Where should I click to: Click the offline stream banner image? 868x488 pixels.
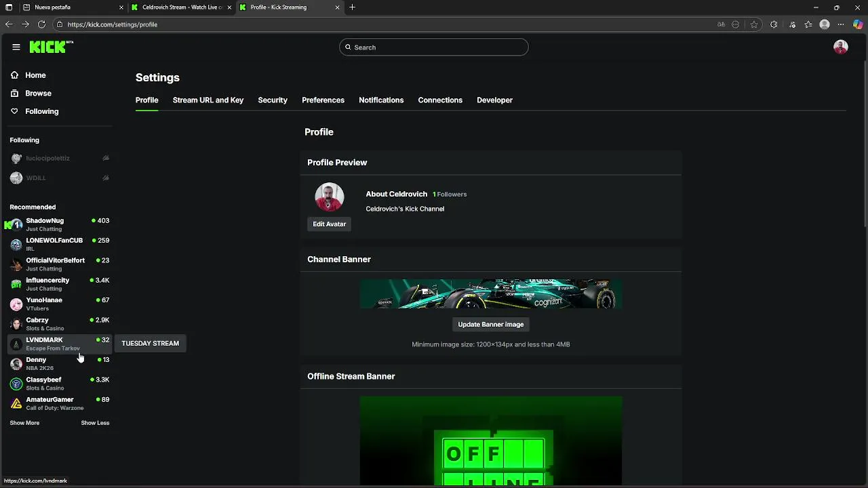pos(491,441)
